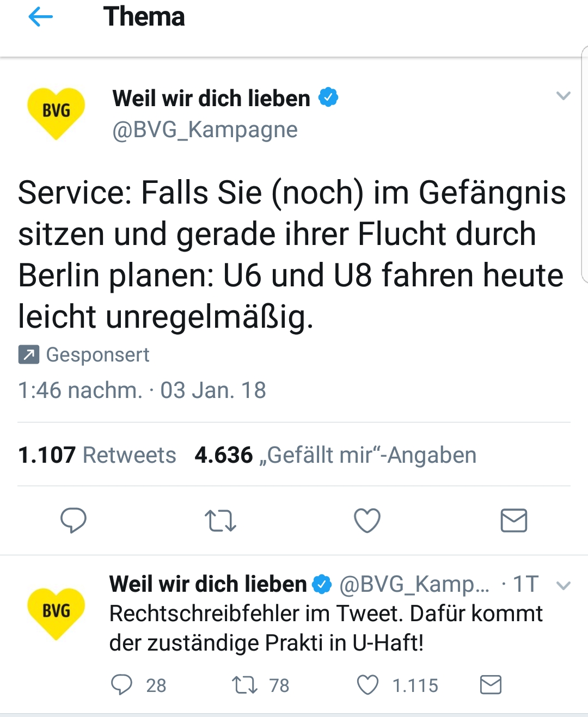The width and height of the screenshot is (588, 717).
Task: Expand main tweet options chevron
Action: [x=563, y=96]
